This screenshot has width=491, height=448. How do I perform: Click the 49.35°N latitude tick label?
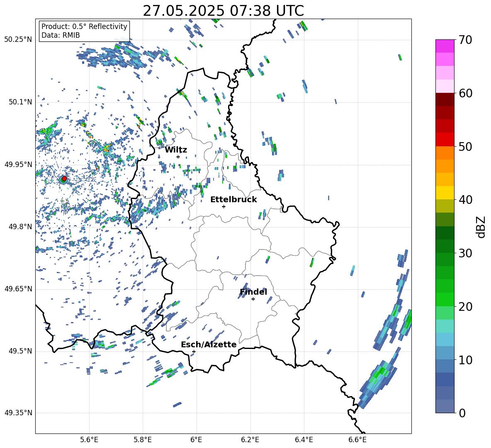(x=18, y=413)
